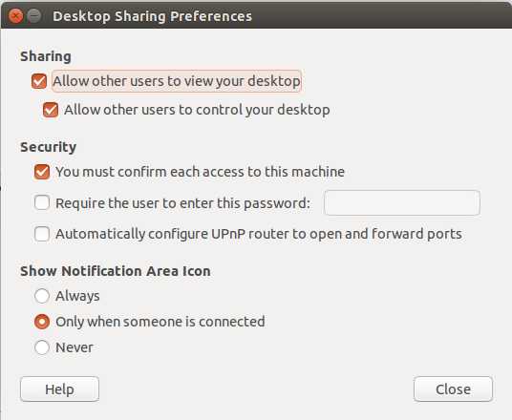Click the 'view your desktop' label text
The image size is (512, 420).
click(x=247, y=81)
